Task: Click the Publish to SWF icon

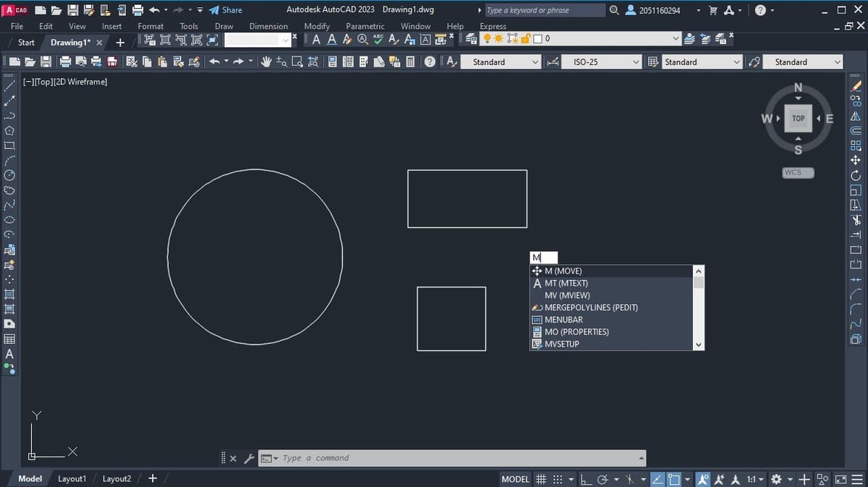Action: pyautogui.click(x=112, y=62)
